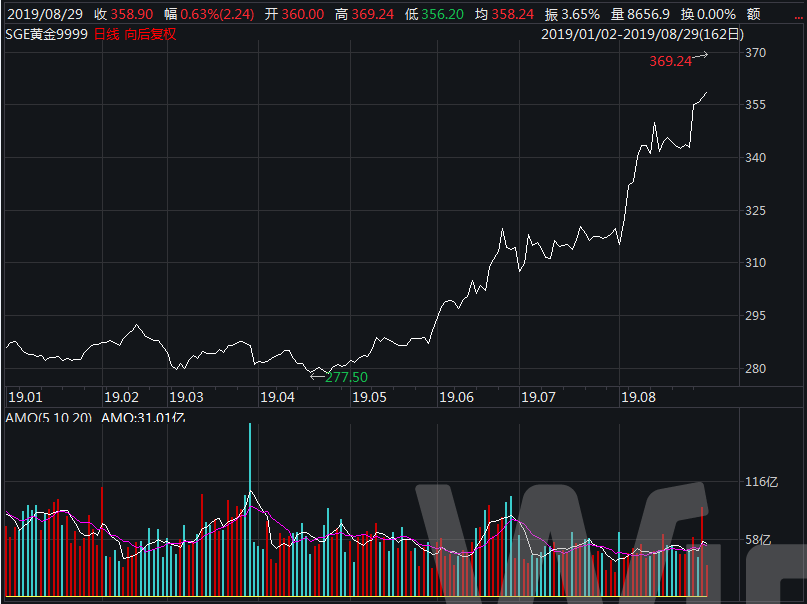Image resolution: width=807 pixels, height=604 pixels.
Task: Click the 370 price axis label
Action: [x=755, y=53]
